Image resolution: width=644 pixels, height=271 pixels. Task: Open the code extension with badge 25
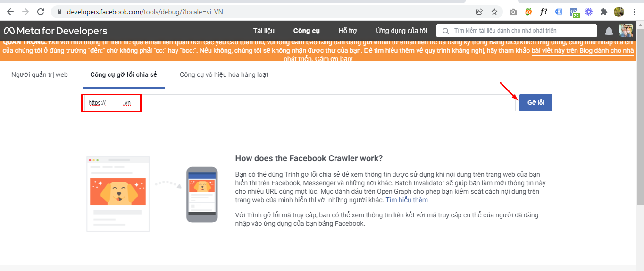tap(574, 13)
